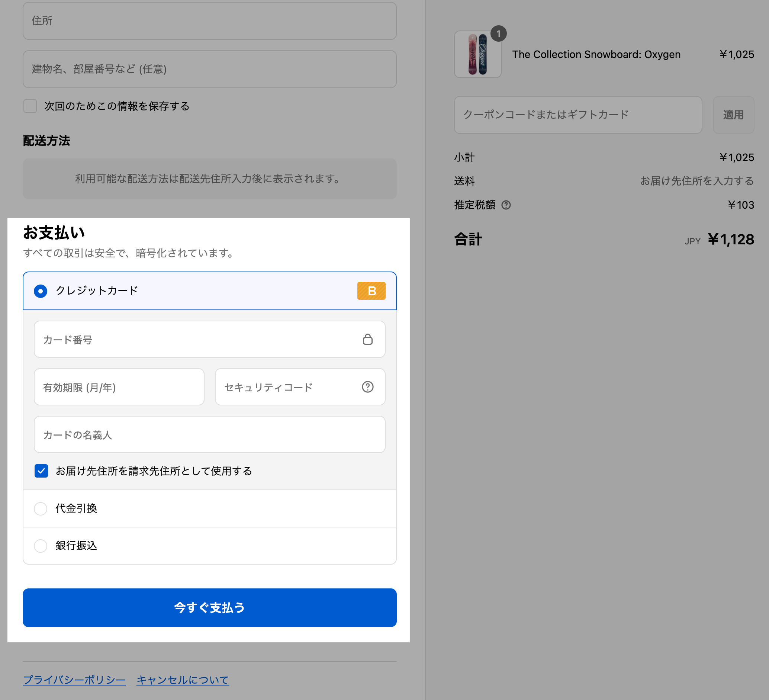Viewport: 769px width, 700px height.
Task: Click the お支払い section heading
Action: click(x=54, y=233)
